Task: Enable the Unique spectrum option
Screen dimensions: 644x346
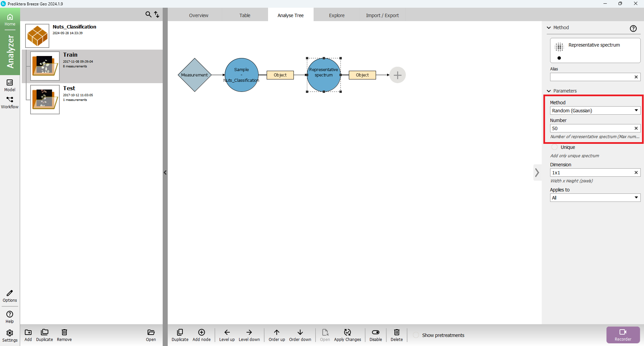Action: pyautogui.click(x=555, y=147)
